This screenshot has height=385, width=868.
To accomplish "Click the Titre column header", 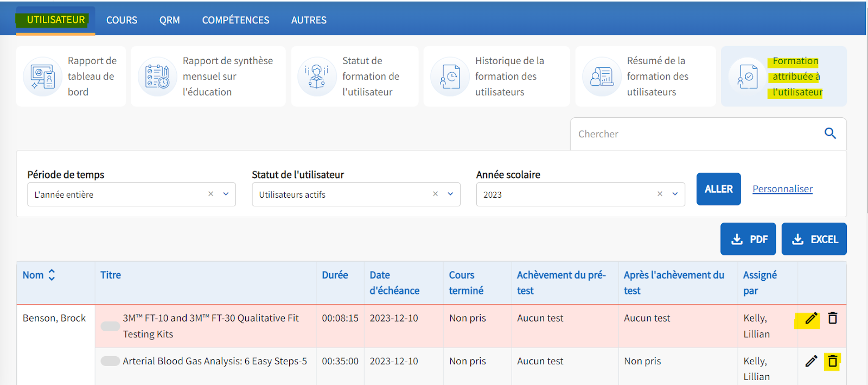I will coord(111,275).
